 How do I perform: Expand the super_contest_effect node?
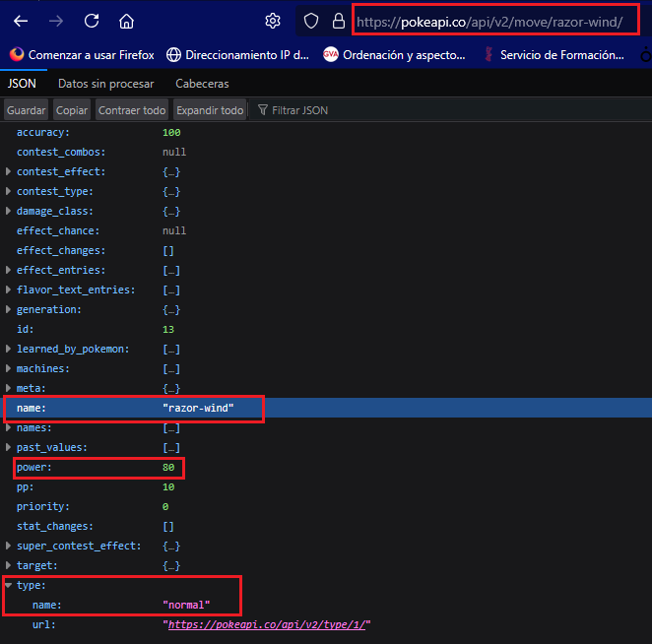(x=8, y=546)
